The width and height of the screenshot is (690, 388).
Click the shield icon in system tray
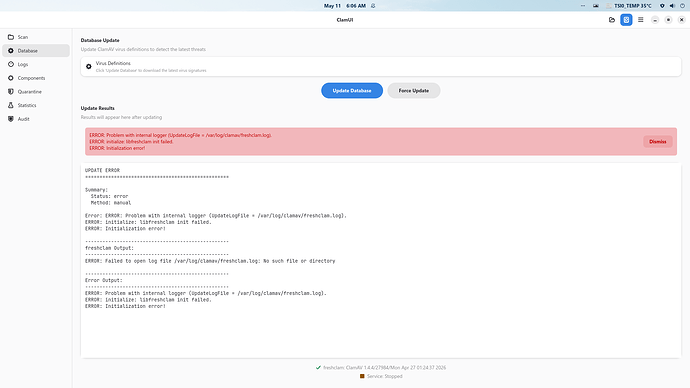[x=662, y=6]
